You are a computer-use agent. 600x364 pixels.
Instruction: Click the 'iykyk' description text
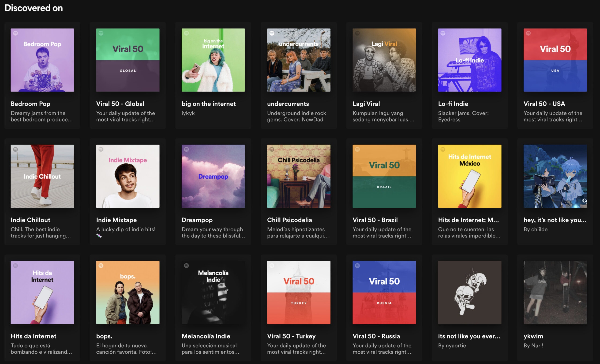pyautogui.click(x=188, y=113)
